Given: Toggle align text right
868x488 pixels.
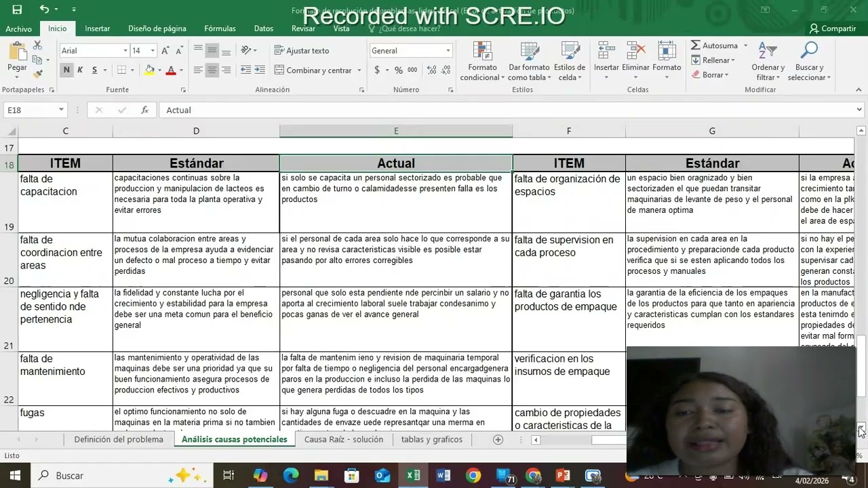Looking at the screenshot, I should (x=226, y=70).
